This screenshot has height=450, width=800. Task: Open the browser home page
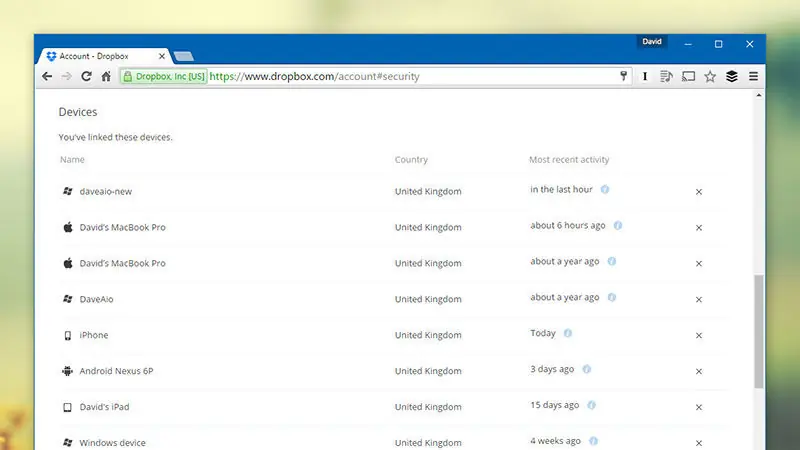tap(106, 77)
